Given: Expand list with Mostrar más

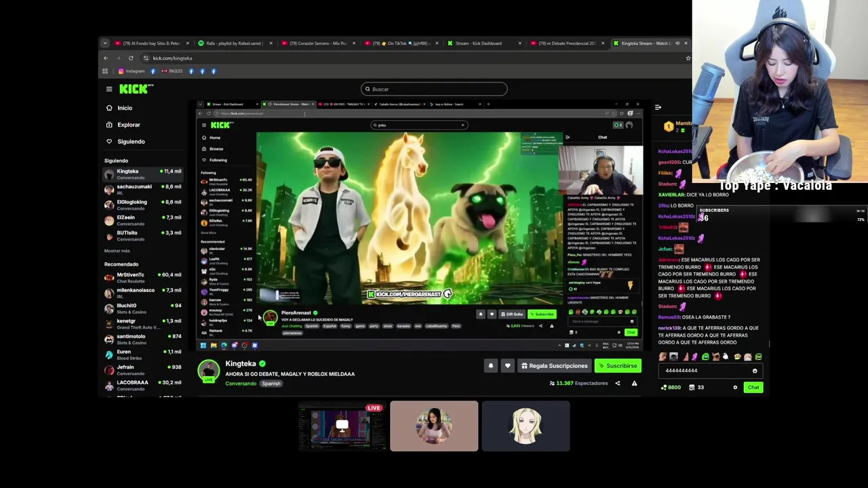Looking at the screenshot, I should [117, 251].
